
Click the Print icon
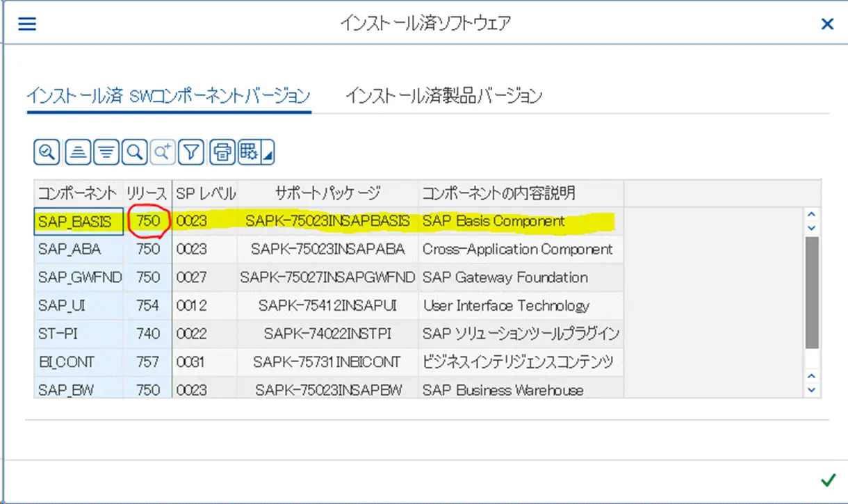click(x=222, y=152)
